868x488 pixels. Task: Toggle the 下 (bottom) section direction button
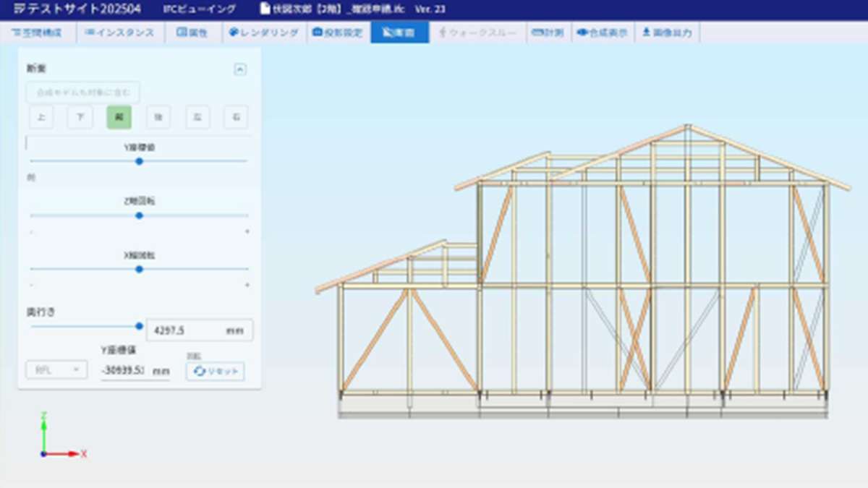coord(80,116)
